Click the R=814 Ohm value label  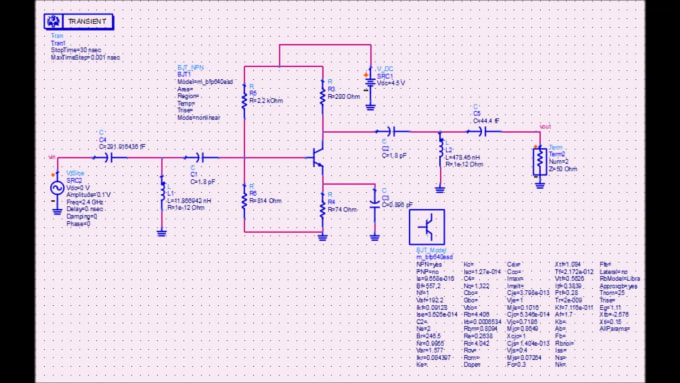tap(265, 201)
